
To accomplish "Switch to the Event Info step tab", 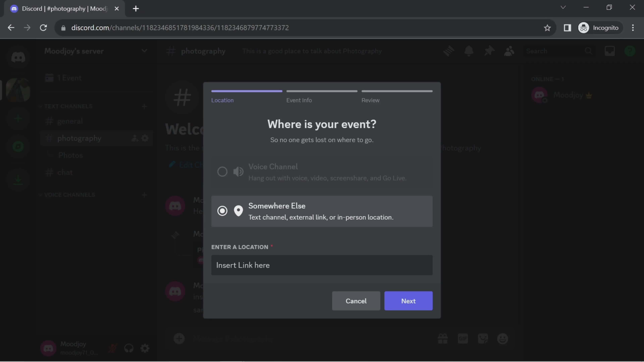I will 322,96.
